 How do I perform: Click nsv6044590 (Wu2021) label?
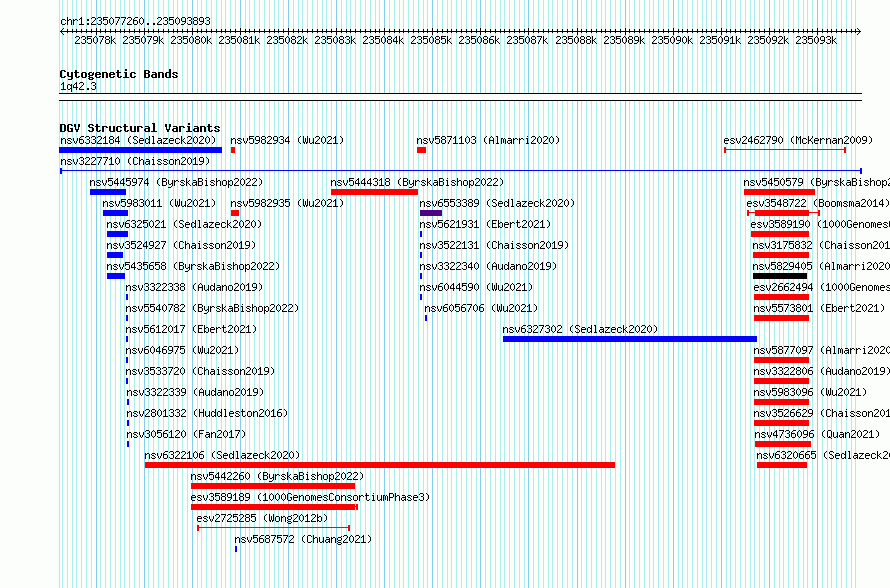(476, 287)
